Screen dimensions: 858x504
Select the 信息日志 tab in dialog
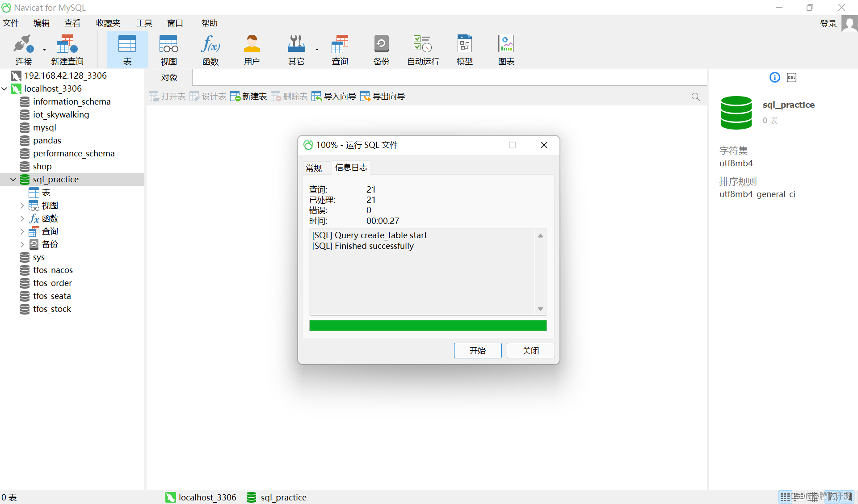coord(351,168)
